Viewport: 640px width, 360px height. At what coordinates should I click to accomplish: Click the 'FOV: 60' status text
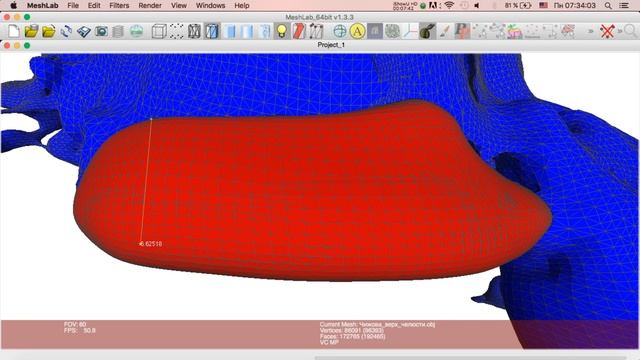[x=75, y=324]
